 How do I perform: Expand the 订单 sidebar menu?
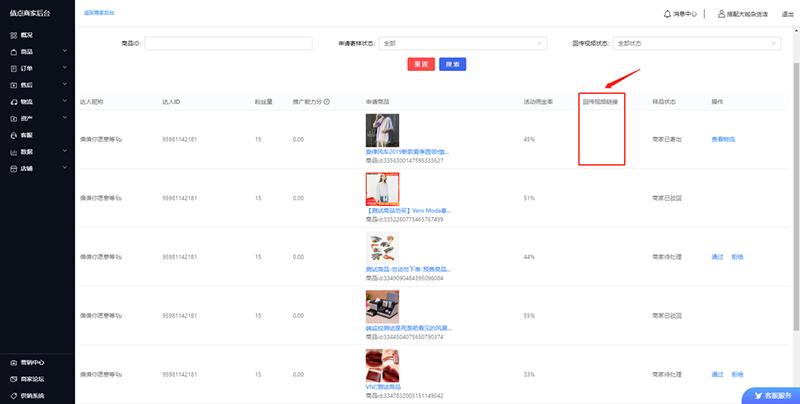30,68
